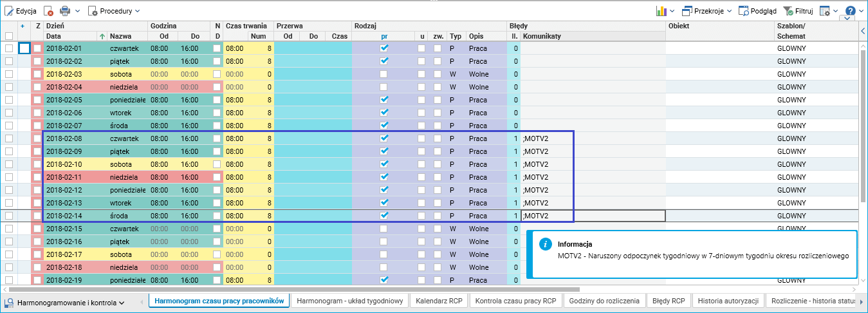Viewport: 868px width, 313px height.
Task: Click the blue help question mark icon
Action: 851,11
